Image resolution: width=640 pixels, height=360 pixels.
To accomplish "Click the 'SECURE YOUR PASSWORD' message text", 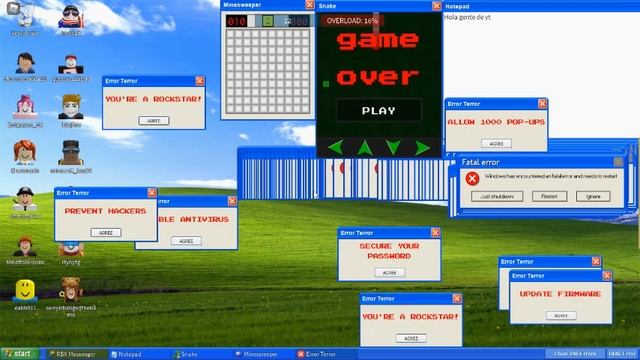I will click(389, 251).
